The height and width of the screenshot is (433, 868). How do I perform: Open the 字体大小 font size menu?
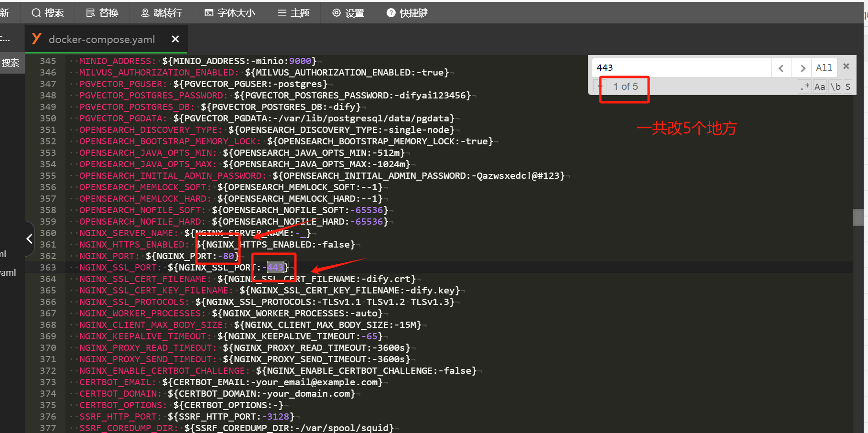[x=230, y=13]
